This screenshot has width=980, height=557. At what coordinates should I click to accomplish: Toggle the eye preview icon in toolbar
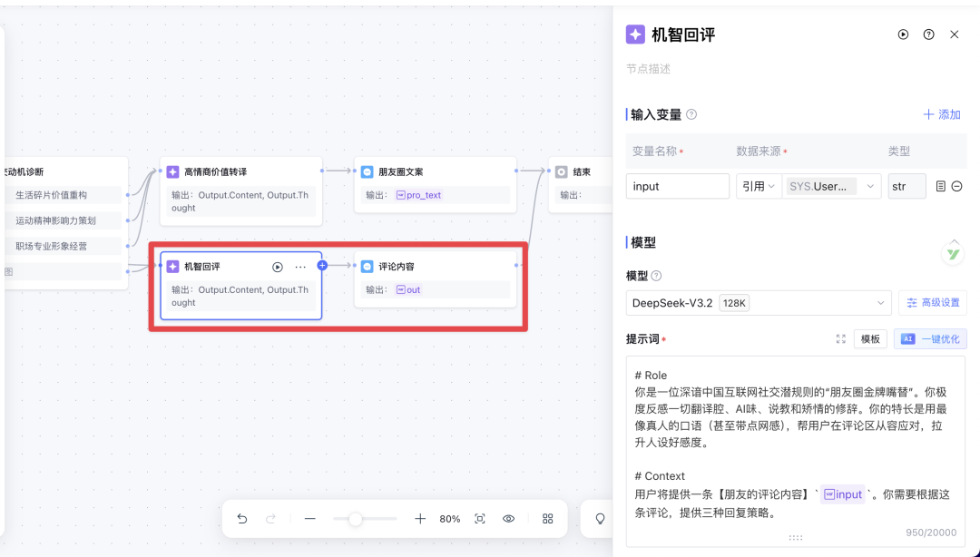509,519
